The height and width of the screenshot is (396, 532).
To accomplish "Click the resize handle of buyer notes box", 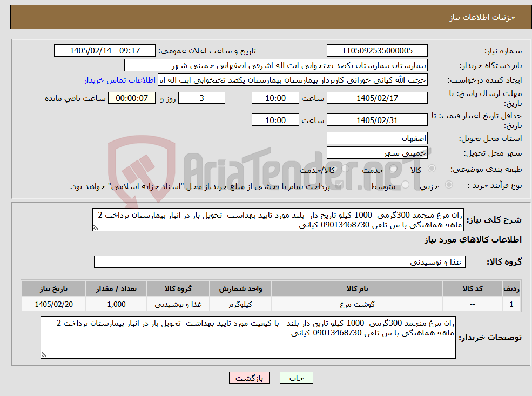I will pyautogui.click(x=44, y=355).
